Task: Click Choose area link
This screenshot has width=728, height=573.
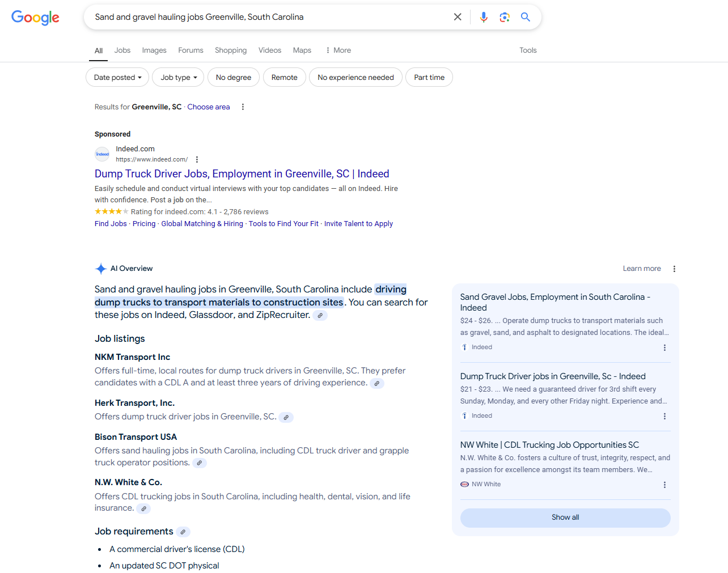Action: point(209,107)
